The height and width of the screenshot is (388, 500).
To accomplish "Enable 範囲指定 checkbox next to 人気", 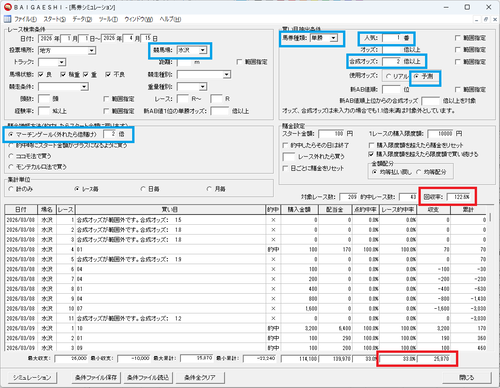I will tap(458, 38).
